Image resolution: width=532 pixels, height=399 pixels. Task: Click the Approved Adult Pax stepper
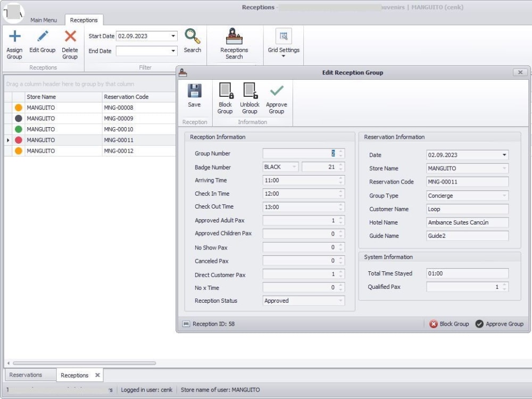[x=340, y=221]
